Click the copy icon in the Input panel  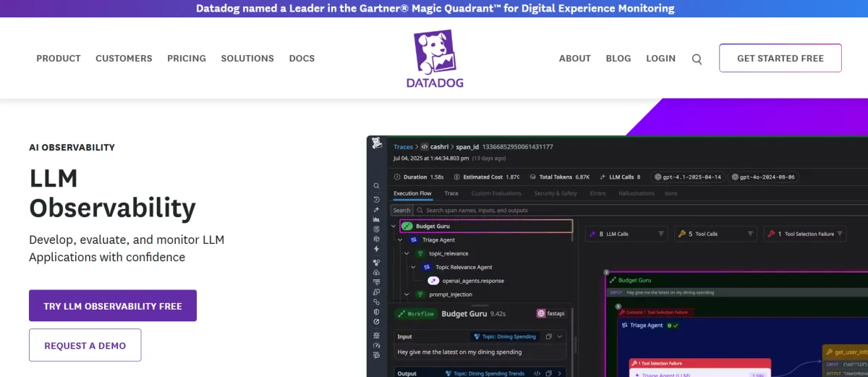click(x=549, y=336)
